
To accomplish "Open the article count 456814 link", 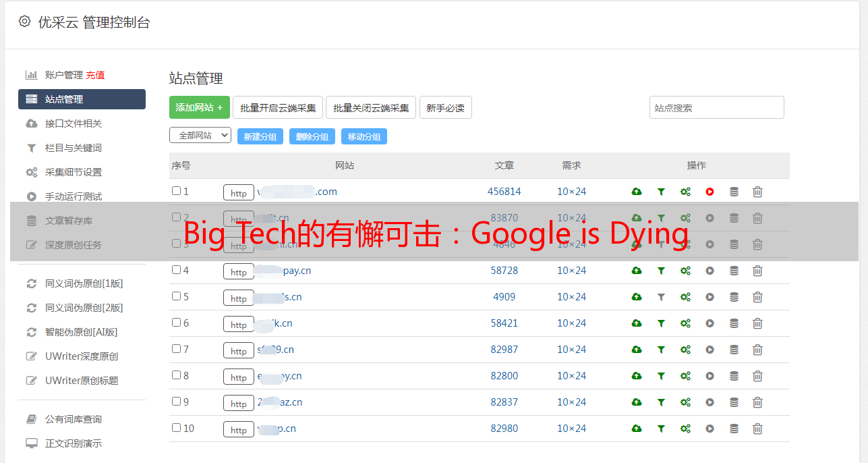I will [504, 192].
